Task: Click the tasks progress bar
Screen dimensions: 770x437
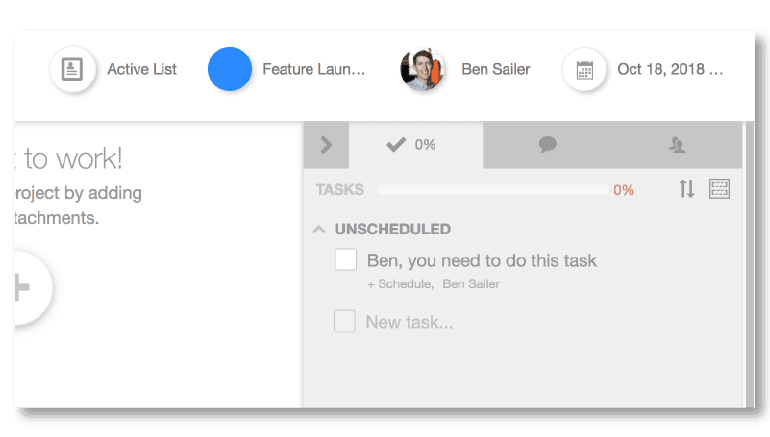Action: [493, 190]
